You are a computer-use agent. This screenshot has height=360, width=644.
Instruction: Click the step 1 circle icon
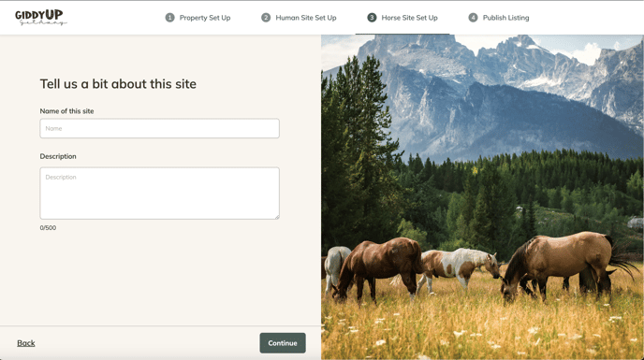coord(170,18)
